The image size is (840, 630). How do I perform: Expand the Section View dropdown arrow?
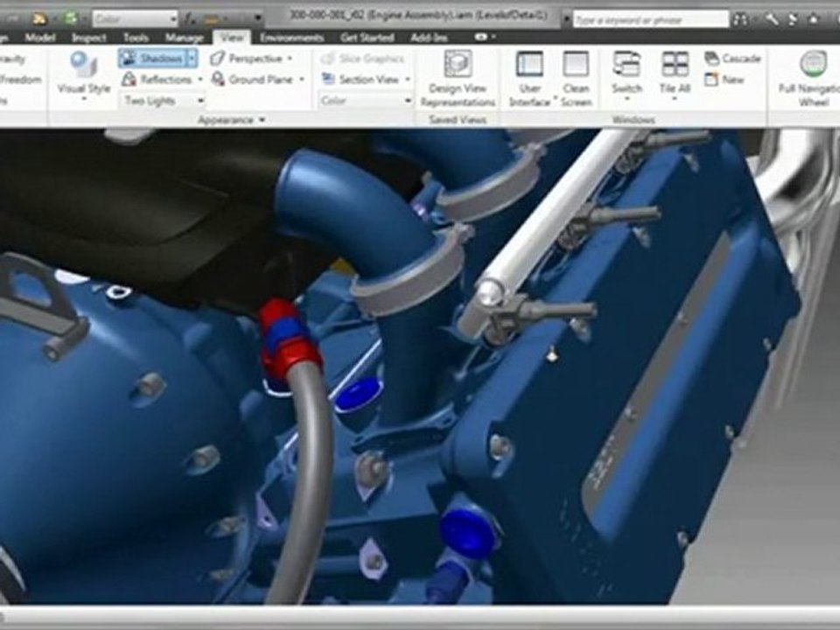(408, 80)
